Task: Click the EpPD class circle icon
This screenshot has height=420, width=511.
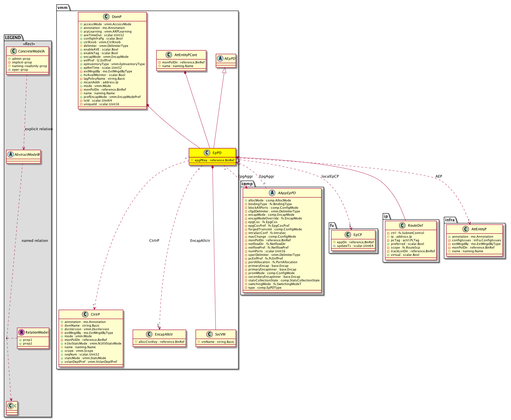Action: point(207,153)
